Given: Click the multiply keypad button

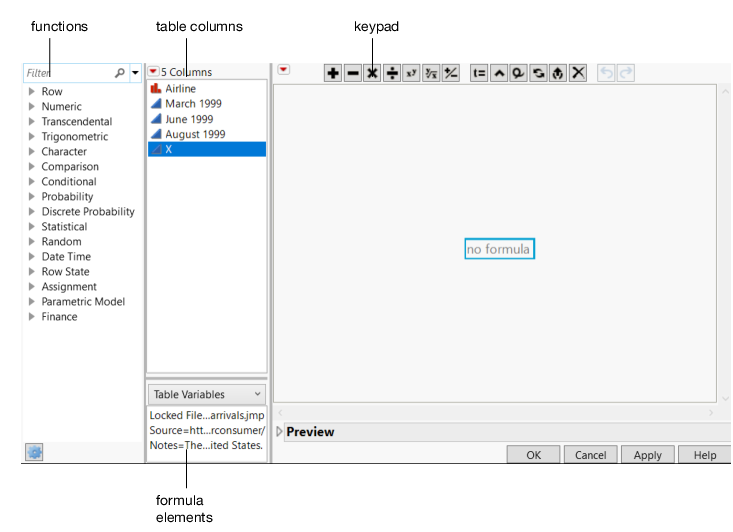Looking at the screenshot, I should coord(373,73).
